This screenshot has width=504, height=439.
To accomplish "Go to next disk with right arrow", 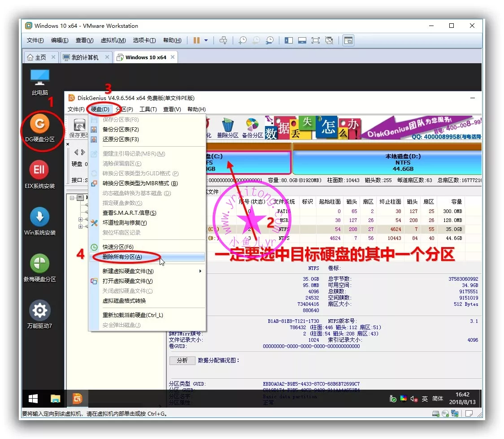I will [83, 152].
